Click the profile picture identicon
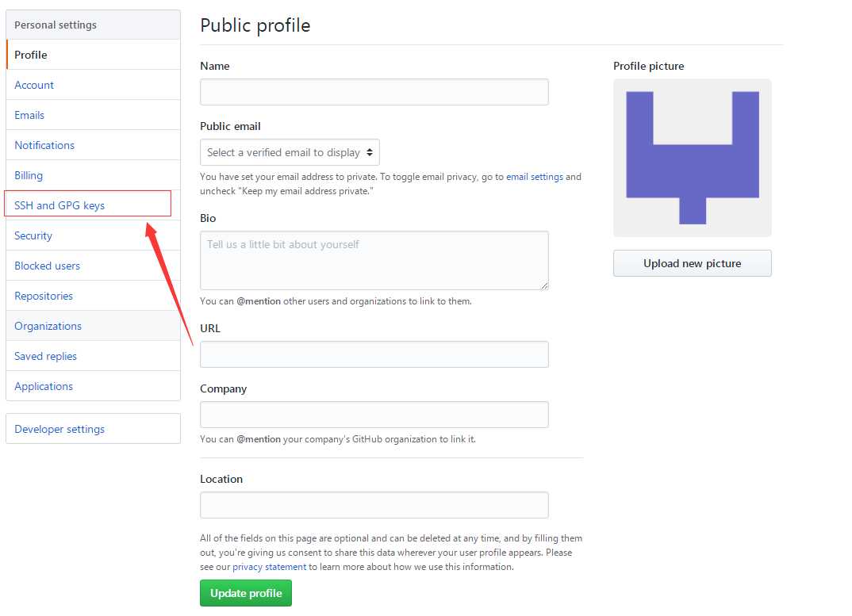 (693, 158)
